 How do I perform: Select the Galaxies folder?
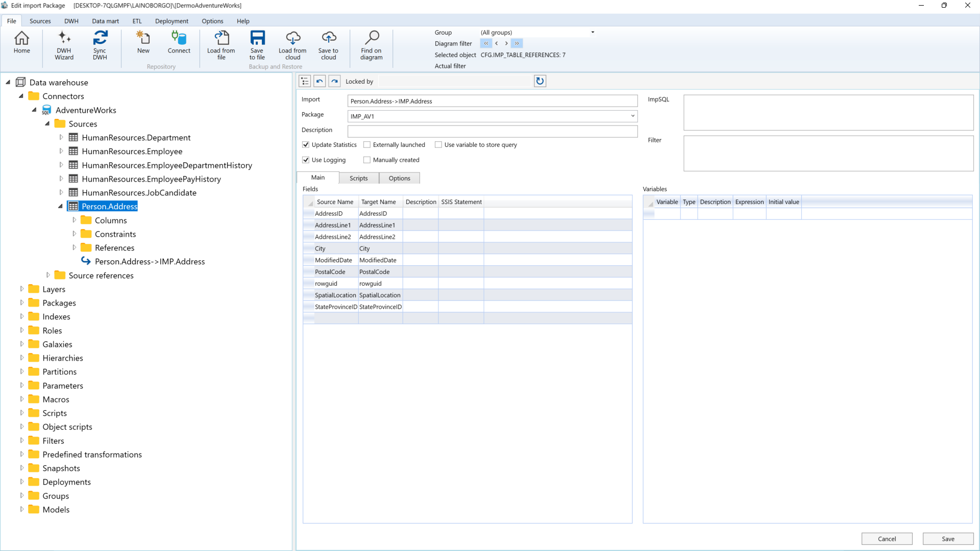tap(57, 344)
